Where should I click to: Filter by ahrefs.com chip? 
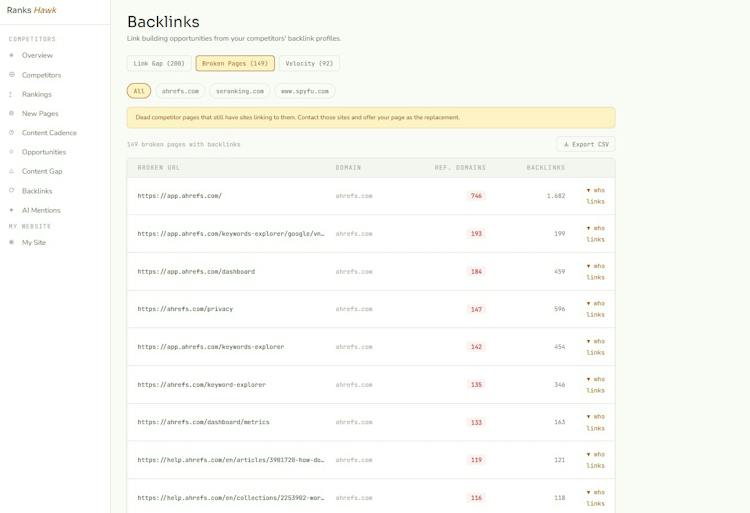[x=180, y=91]
